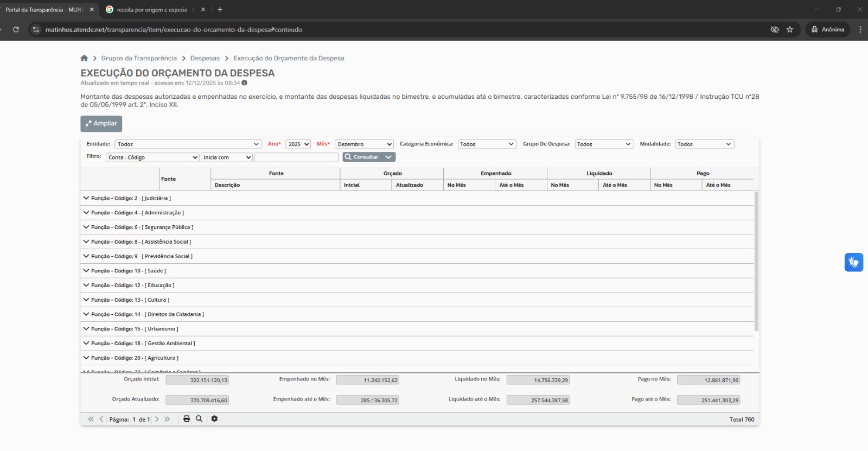Open the Ano dropdown showing 2025

click(x=298, y=144)
